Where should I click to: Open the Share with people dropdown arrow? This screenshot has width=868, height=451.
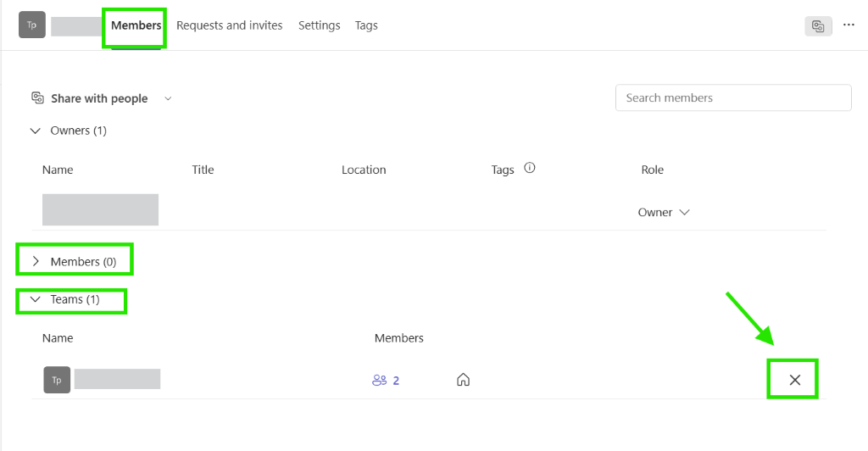[x=168, y=98]
